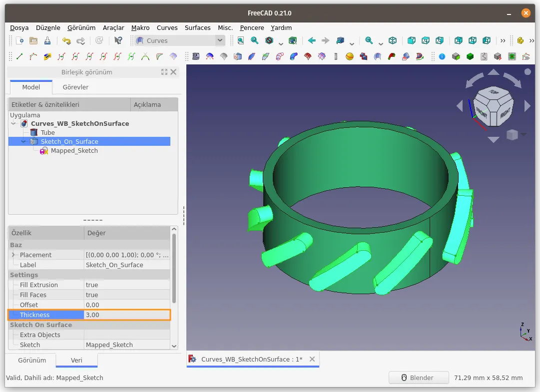540x392 pixels.
Task: Fit selection in view with the magnifier icon
Action: (254, 40)
